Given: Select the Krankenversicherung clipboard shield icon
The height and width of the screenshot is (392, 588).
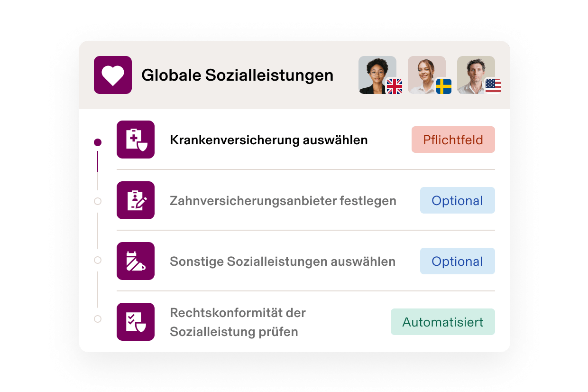Looking at the screenshot, I should tap(135, 140).
